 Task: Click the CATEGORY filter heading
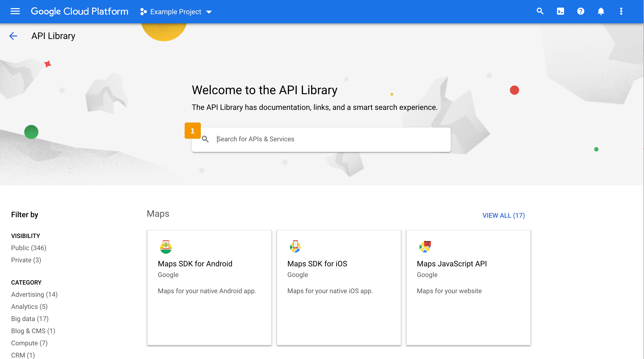tap(26, 283)
